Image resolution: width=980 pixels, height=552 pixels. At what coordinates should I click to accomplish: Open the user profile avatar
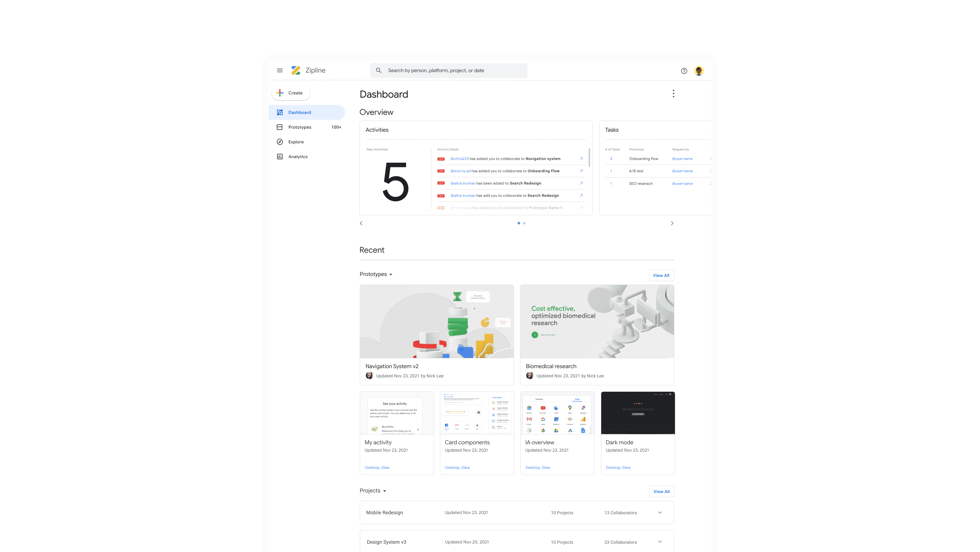click(x=699, y=71)
